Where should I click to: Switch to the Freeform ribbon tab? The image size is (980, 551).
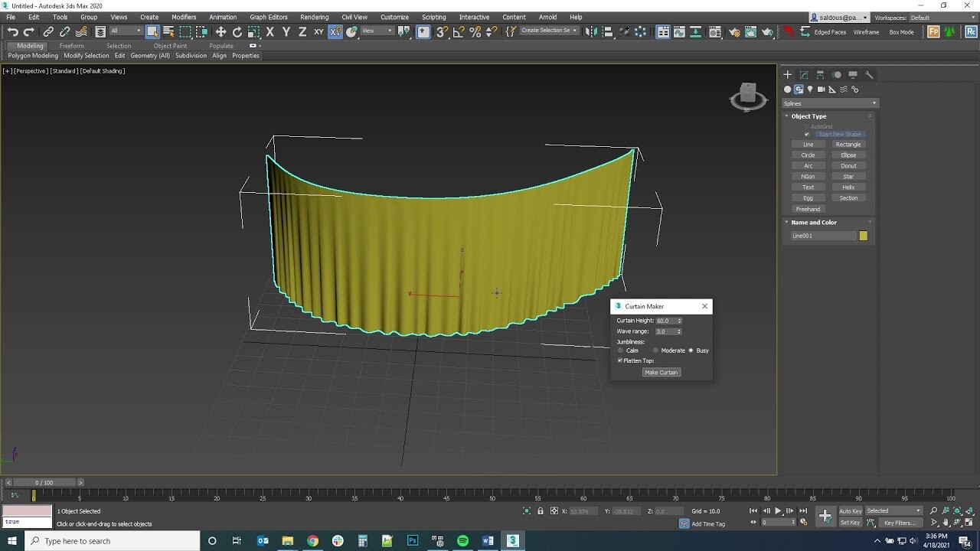click(72, 46)
